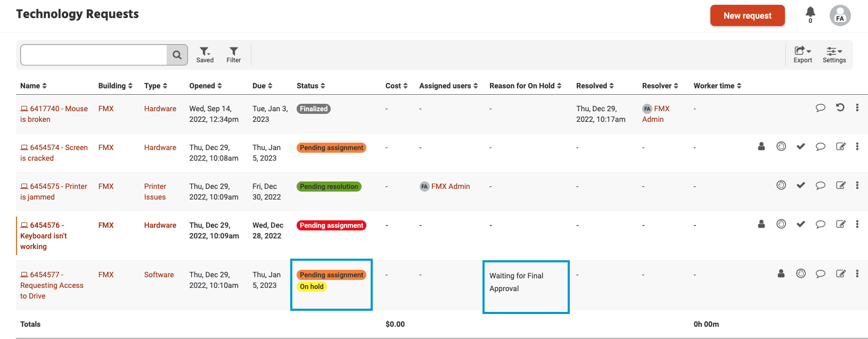The image size is (868, 339).
Task: Click the comment icon on Keyboard row
Action: (821, 225)
